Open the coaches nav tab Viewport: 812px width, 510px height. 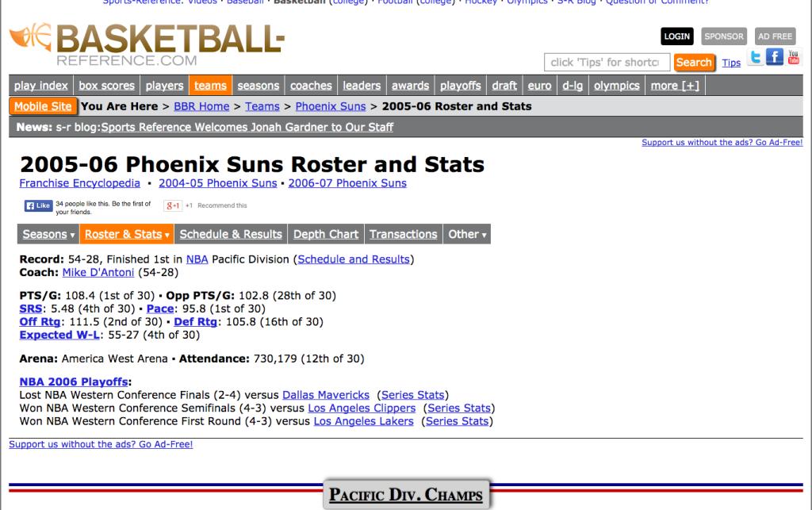[x=311, y=86]
